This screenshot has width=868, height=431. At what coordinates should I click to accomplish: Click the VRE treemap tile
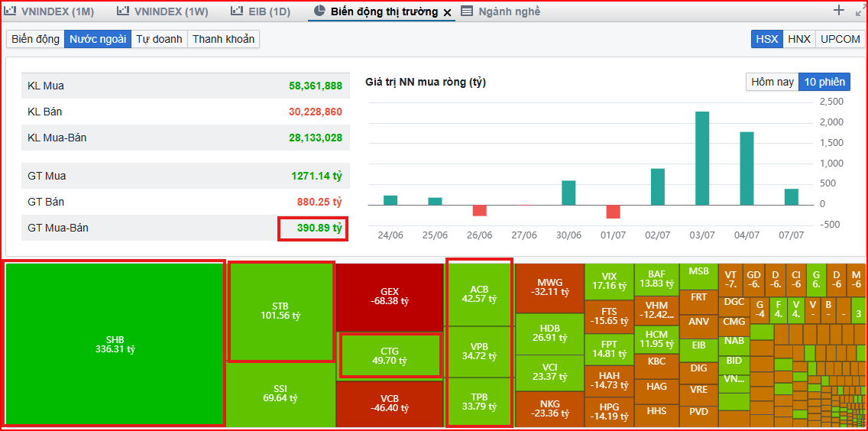(698, 395)
